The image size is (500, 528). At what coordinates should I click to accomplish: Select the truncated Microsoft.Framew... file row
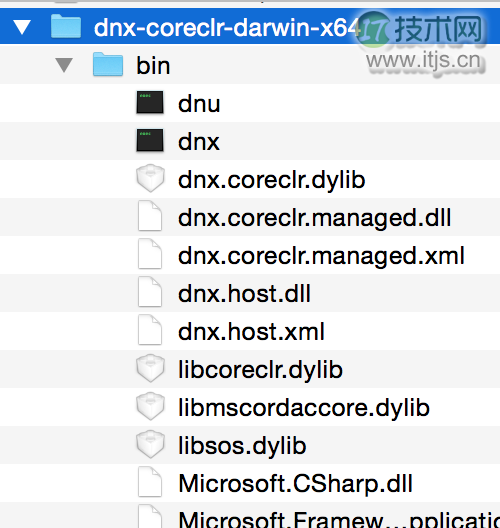(x=250, y=515)
